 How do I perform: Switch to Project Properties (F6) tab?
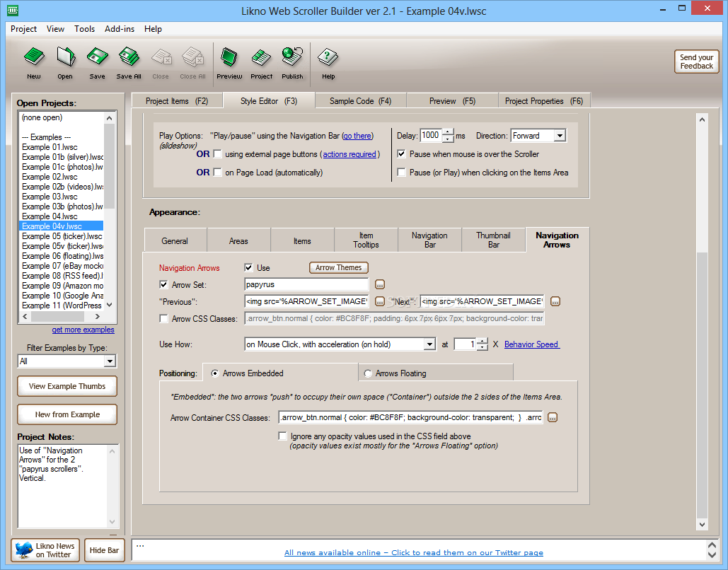coord(544,100)
